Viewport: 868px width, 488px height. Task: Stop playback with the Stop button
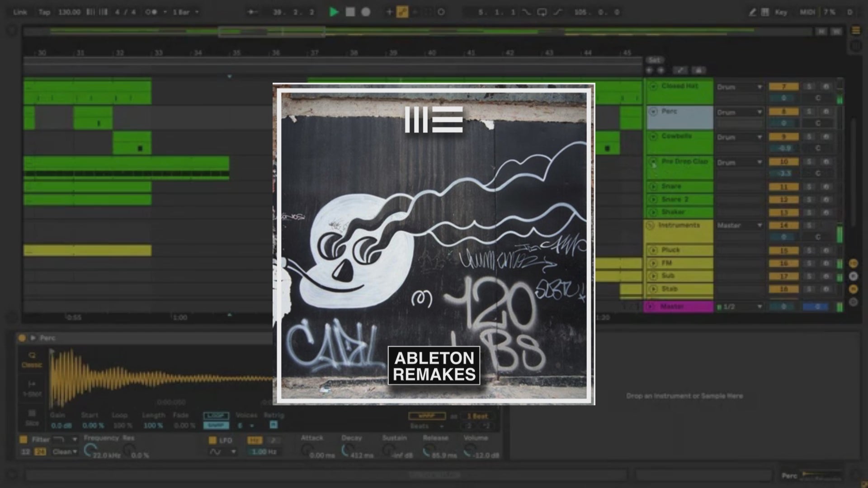click(x=350, y=12)
